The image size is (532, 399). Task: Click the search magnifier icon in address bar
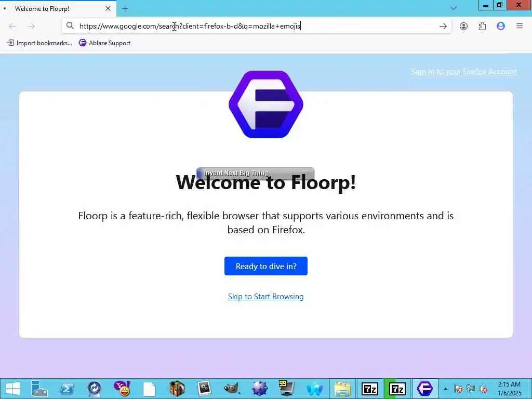tap(70, 26)
